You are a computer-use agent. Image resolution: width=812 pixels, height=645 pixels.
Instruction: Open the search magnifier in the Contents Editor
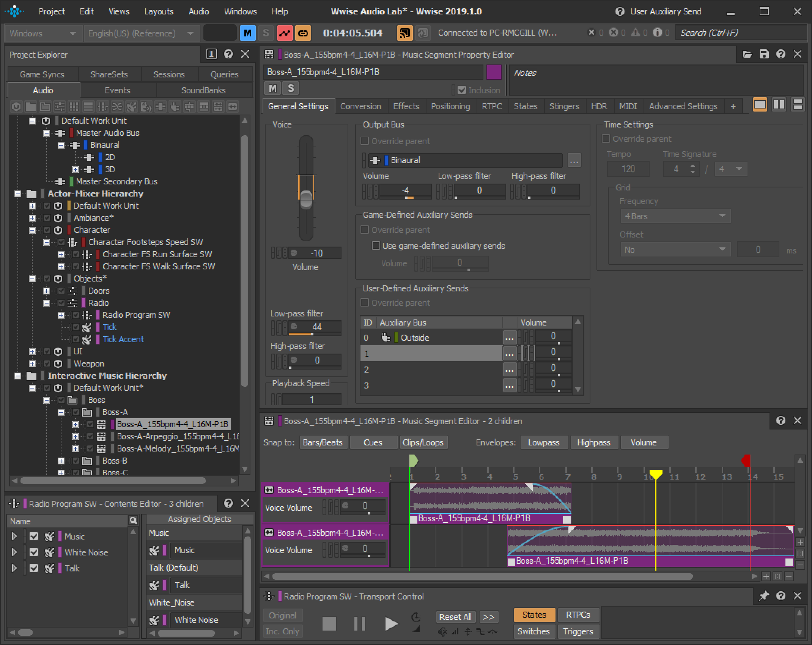(132, 521)
